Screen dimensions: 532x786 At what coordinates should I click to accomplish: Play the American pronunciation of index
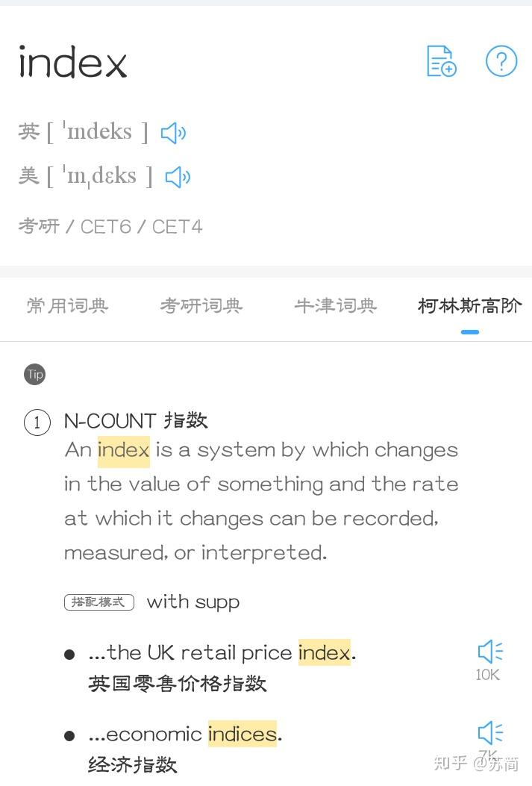point(178,176)
